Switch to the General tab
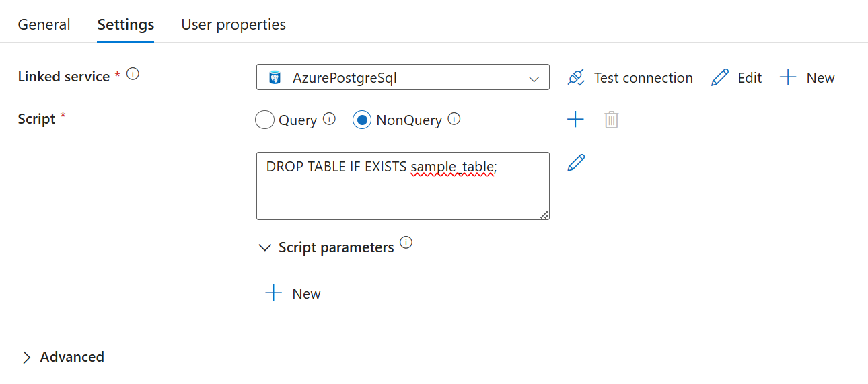The width and height of the screenshot is (868, 384). point(44,25)
